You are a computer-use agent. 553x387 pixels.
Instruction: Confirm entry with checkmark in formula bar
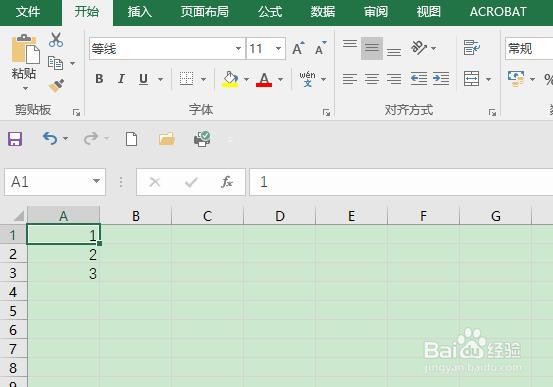(191, 182)
